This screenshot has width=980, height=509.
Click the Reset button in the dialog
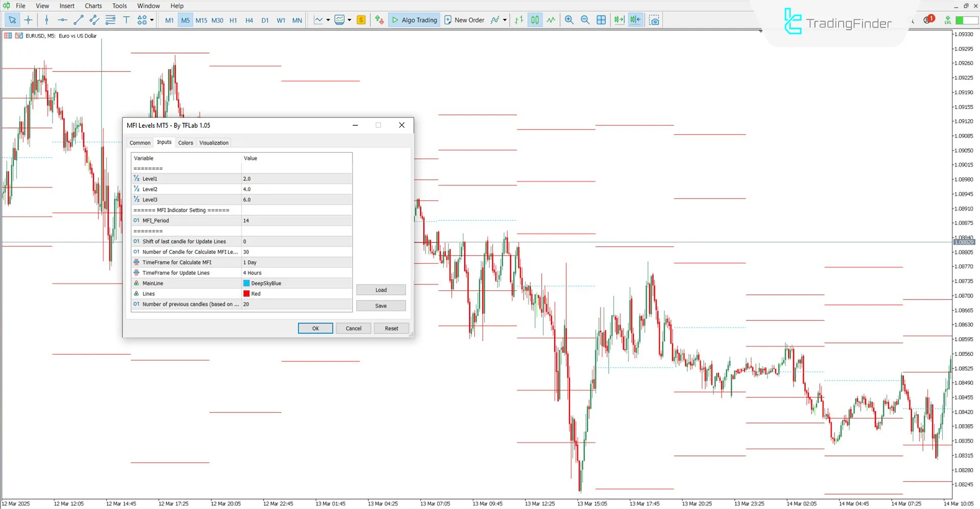click(x=391, y=328)
